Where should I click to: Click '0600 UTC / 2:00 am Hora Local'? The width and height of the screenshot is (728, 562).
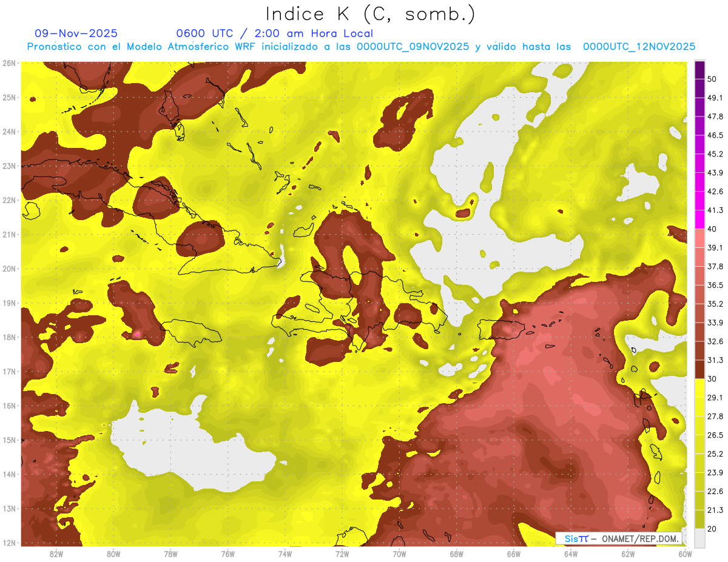click(x=274, y=33)
